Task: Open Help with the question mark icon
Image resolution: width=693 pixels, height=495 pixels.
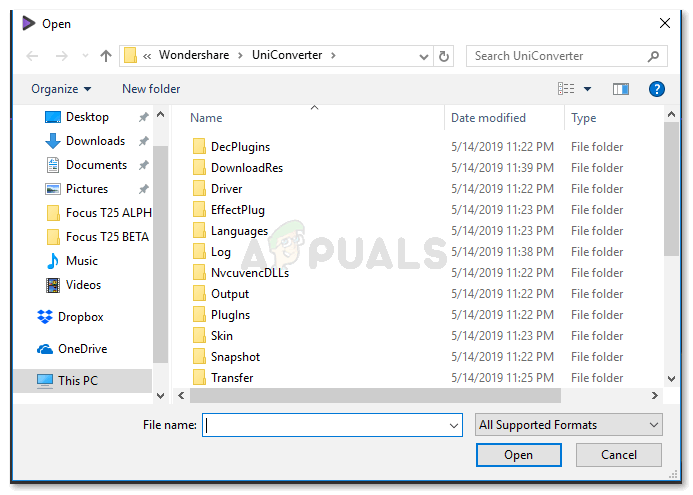Action: 657,89
